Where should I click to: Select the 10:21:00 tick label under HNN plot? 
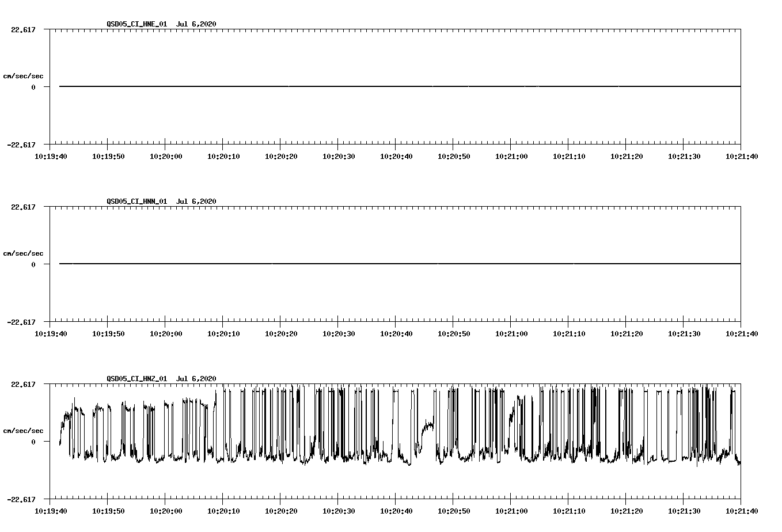[511, 333]
